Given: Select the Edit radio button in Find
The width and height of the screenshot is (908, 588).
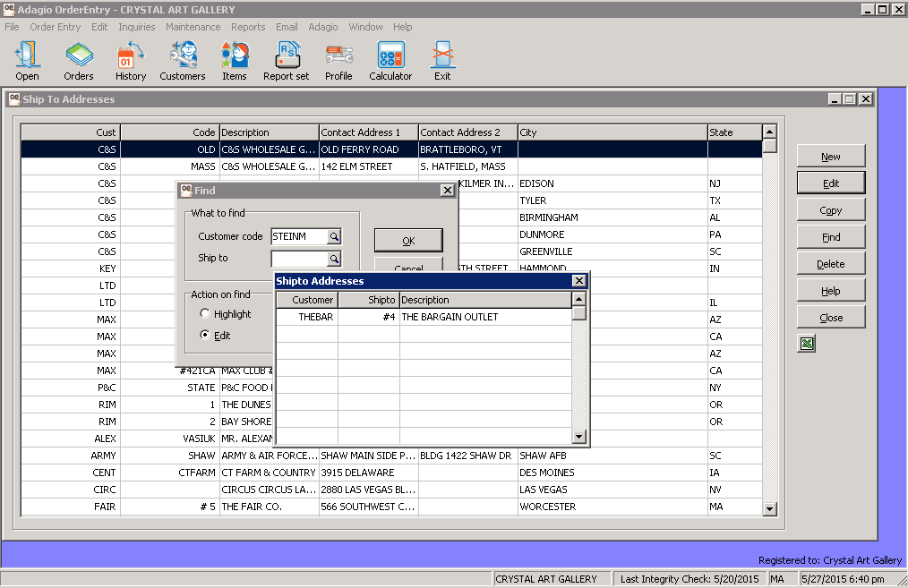Looking at the screenshot, I should pos(205,336).
